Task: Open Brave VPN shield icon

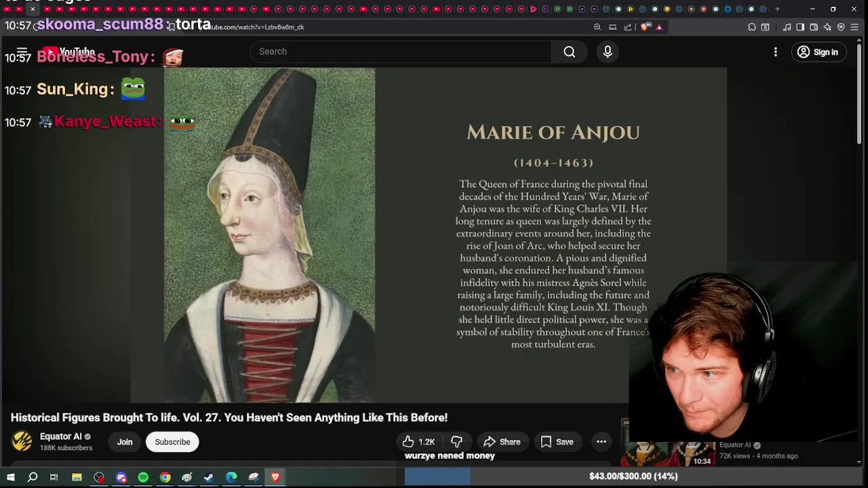Action: click(841, 27)
